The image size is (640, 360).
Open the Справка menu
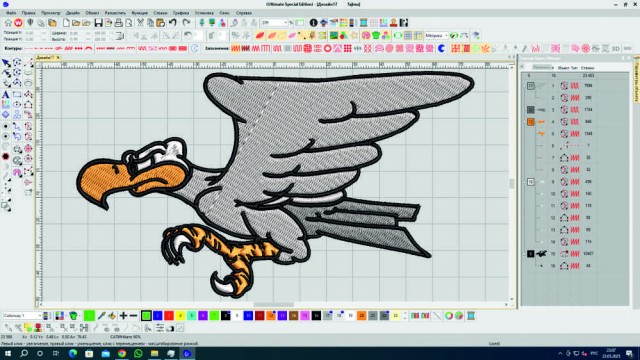pos(244,13)
